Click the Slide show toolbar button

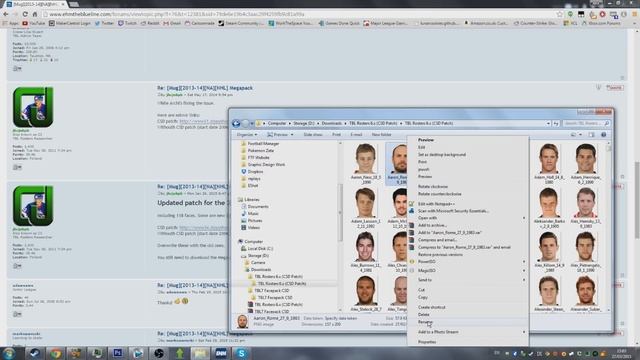pos(313,135)
